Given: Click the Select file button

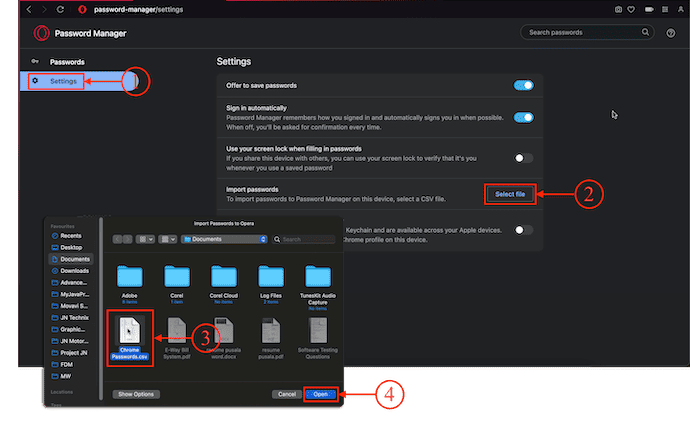Looking at the screenshot, I should pos(510,194).
